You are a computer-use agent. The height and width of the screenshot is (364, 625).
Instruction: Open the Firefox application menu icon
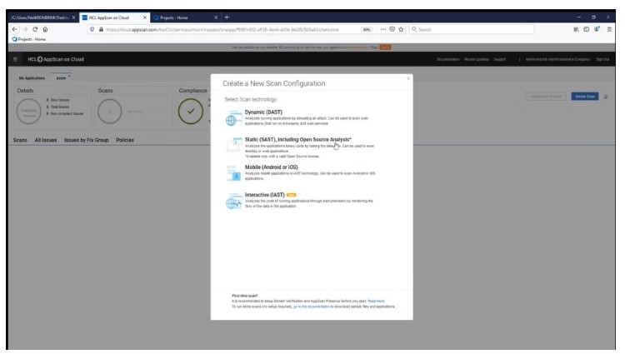(609, 29)
